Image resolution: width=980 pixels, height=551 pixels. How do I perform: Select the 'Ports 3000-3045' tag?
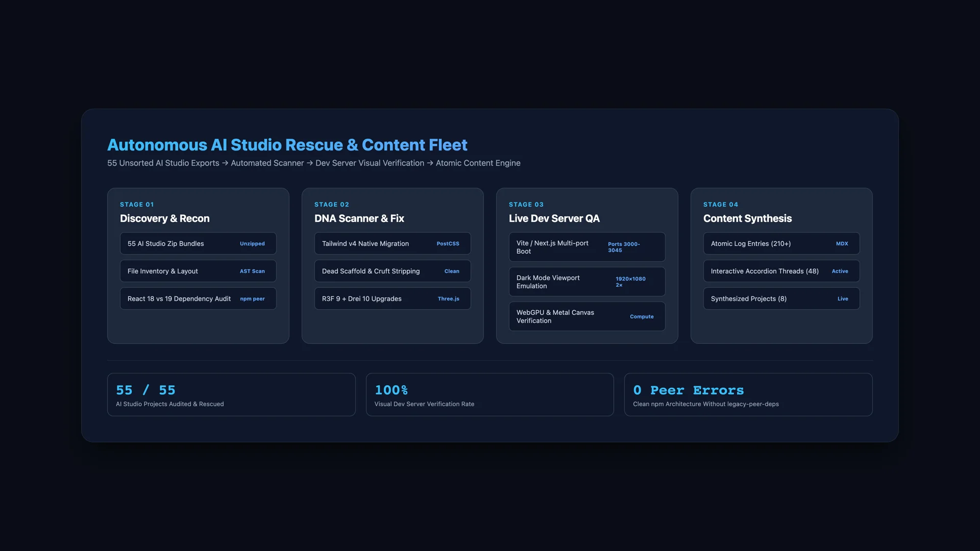point(624,247)
